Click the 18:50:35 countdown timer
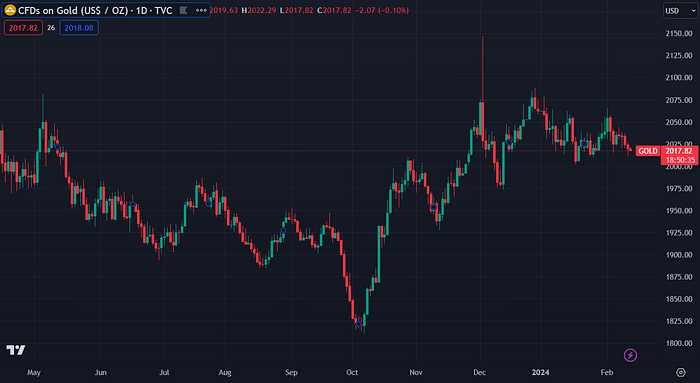The image size is (700, 383). coord(680,160)
